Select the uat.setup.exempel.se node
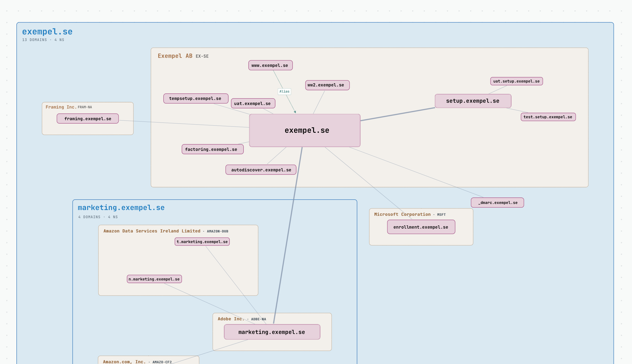 click(517, 81)
